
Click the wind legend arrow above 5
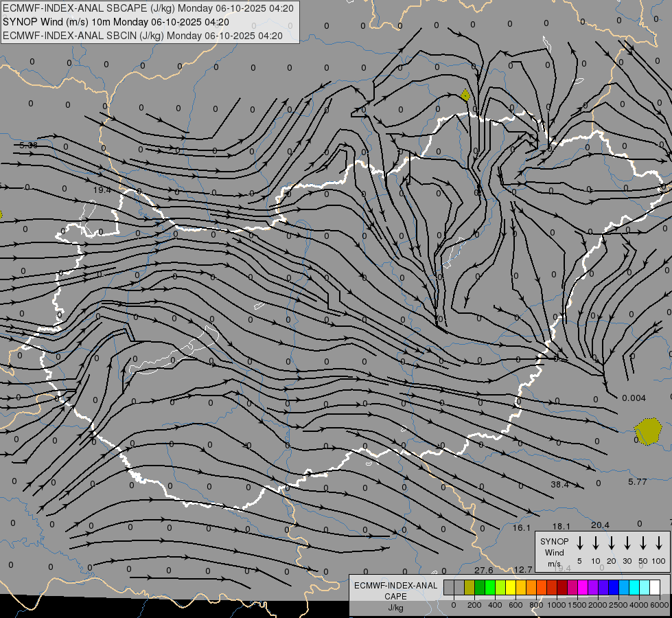579,543
